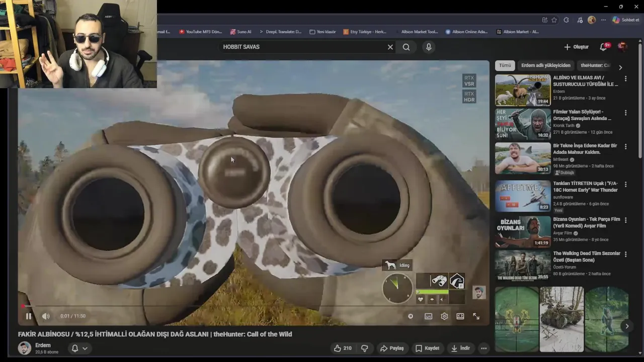644x362 pixels.
Task: Open options menu for The Walking Dead video
Action: (x=625, y=254)
